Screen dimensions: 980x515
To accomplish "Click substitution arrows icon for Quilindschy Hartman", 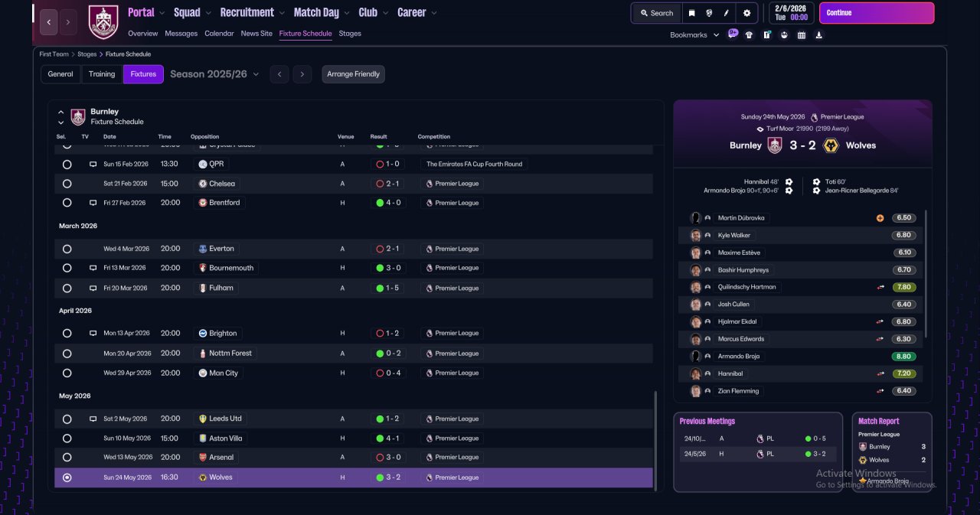I will (880, 287).
